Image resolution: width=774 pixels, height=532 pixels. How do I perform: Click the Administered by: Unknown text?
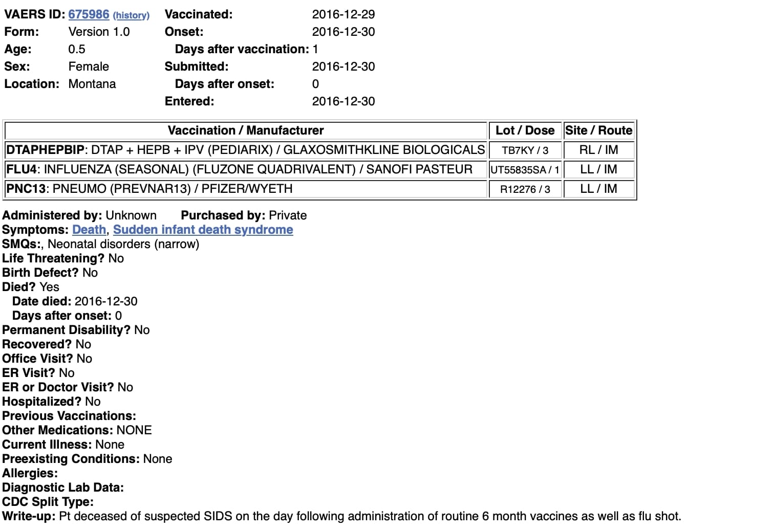coord(79,215)
